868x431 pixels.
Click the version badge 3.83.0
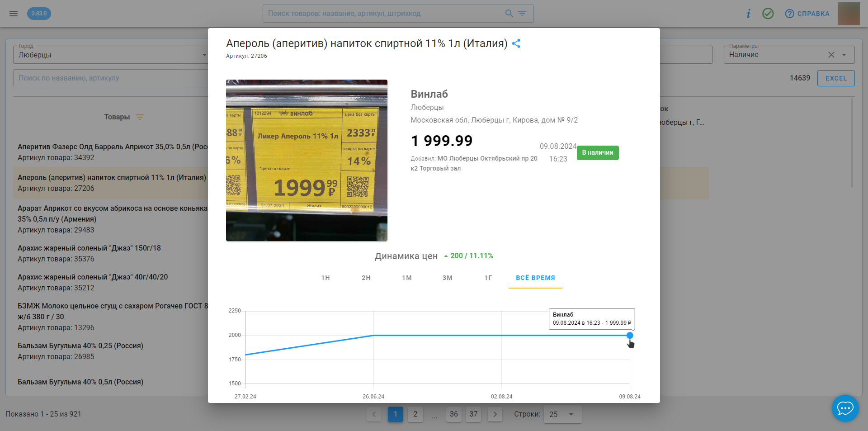39,14
